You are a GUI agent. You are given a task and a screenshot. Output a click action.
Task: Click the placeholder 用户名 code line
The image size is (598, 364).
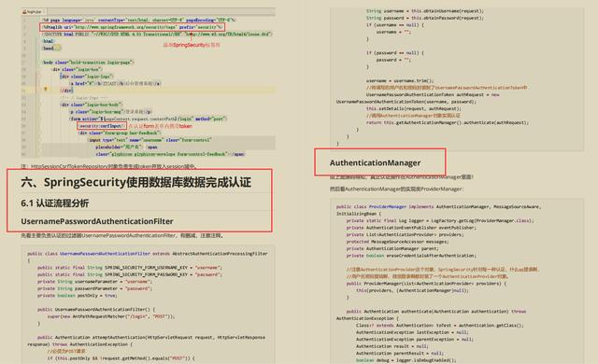coord(126,147)
